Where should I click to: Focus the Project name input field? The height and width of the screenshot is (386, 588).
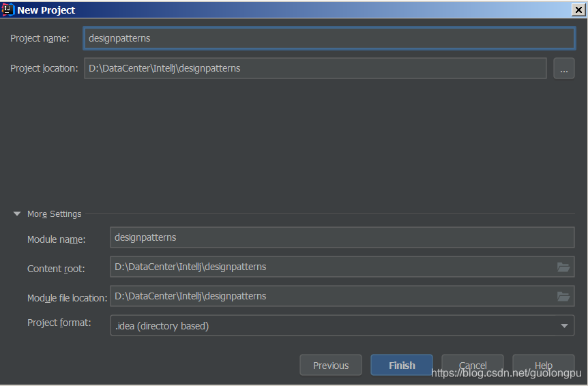329,38
